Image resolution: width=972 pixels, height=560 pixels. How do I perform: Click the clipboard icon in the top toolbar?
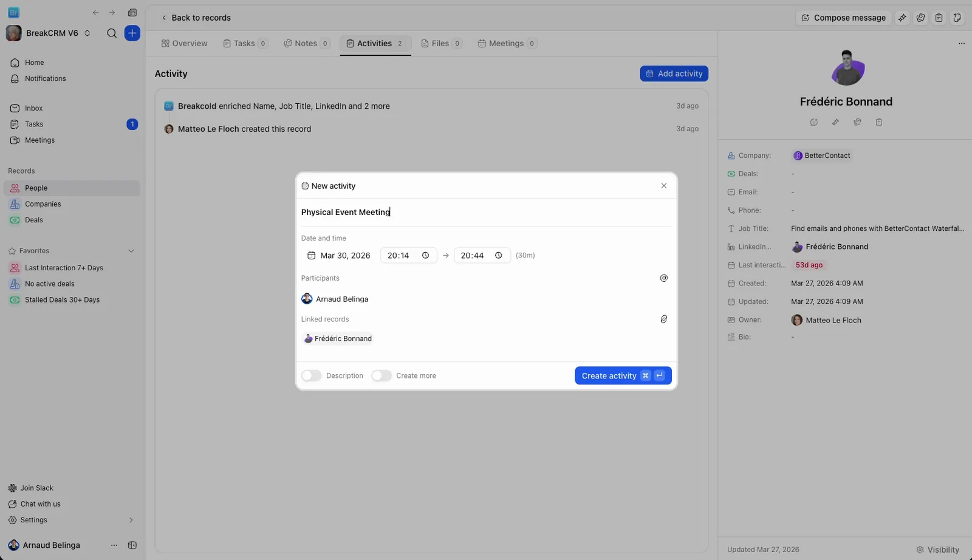[939, 18]
